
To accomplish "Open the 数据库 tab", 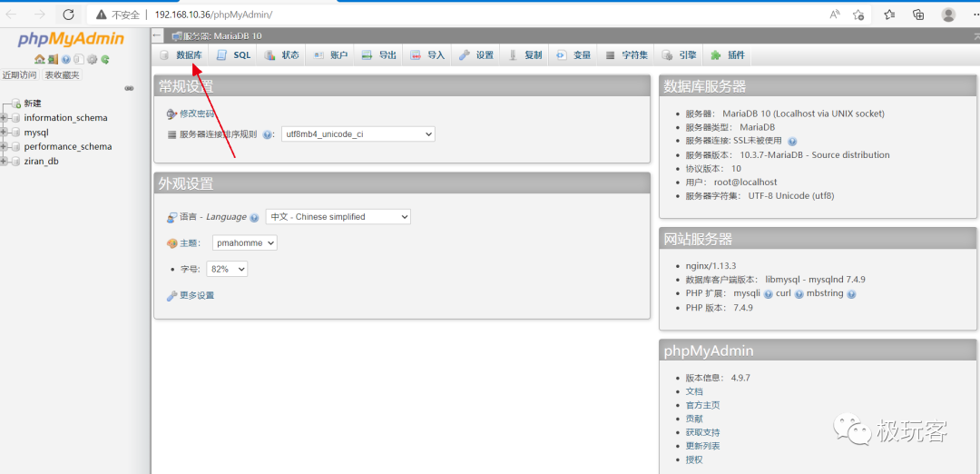I will (x=181, y=55).
